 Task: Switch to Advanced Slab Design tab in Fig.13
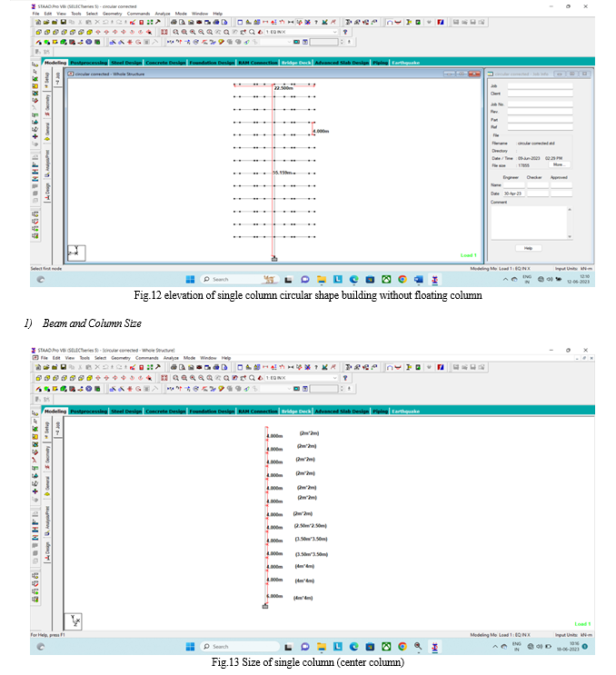(342, 412)
